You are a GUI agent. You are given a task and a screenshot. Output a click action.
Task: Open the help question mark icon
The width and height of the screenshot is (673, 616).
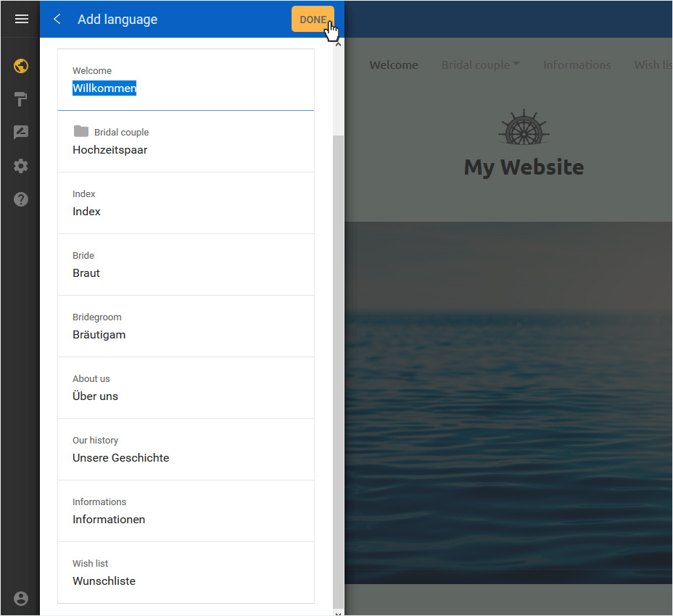[x=21, y=199]
